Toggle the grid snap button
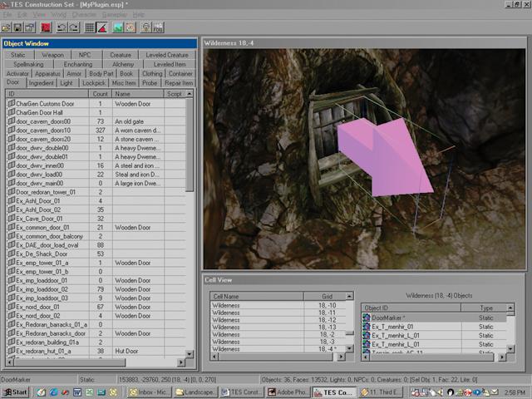 [x=90, y=27]
